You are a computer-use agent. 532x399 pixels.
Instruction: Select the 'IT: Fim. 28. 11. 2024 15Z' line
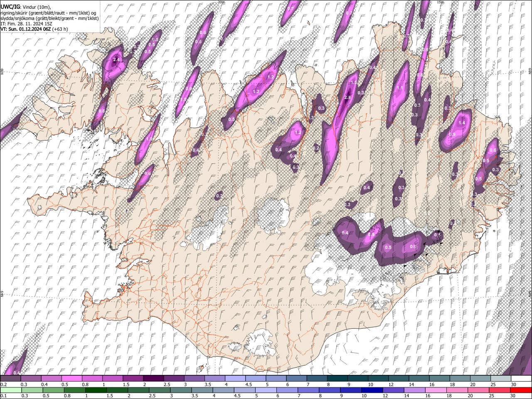(x=27, y=24)
